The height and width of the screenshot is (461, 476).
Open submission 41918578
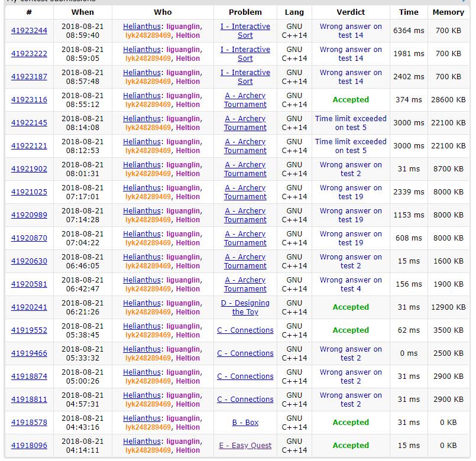29,423
